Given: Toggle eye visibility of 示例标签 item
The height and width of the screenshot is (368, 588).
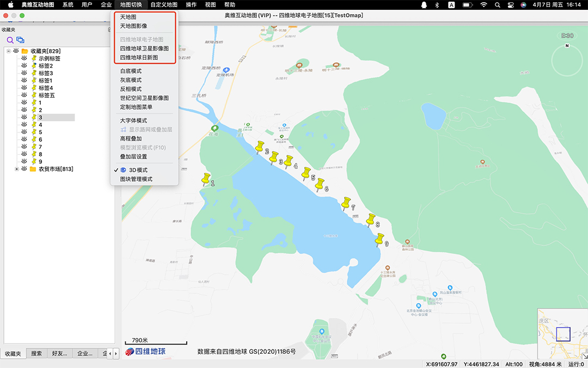Looking at the screenshot, I should [24, 58].
